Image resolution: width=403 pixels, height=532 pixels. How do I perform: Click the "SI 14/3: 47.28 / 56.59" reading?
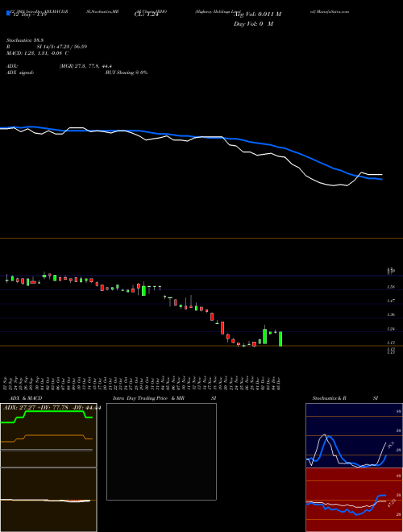point(62,47)
